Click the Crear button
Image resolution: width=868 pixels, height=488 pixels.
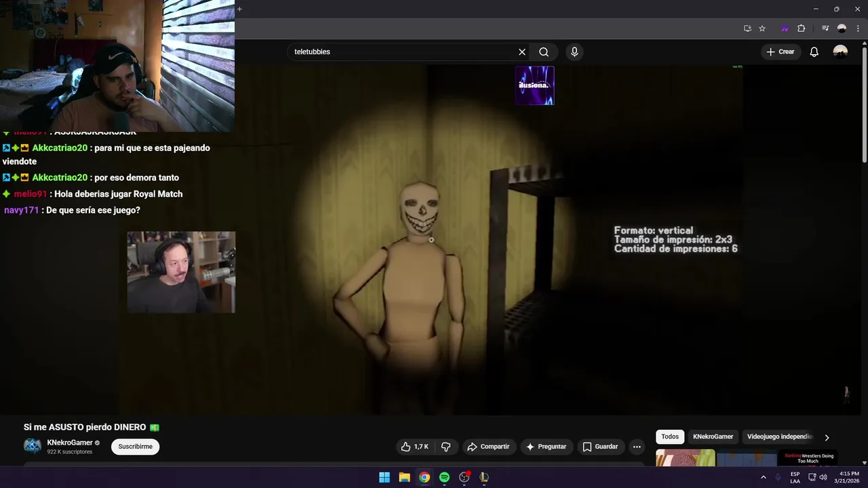coord(781,52)
